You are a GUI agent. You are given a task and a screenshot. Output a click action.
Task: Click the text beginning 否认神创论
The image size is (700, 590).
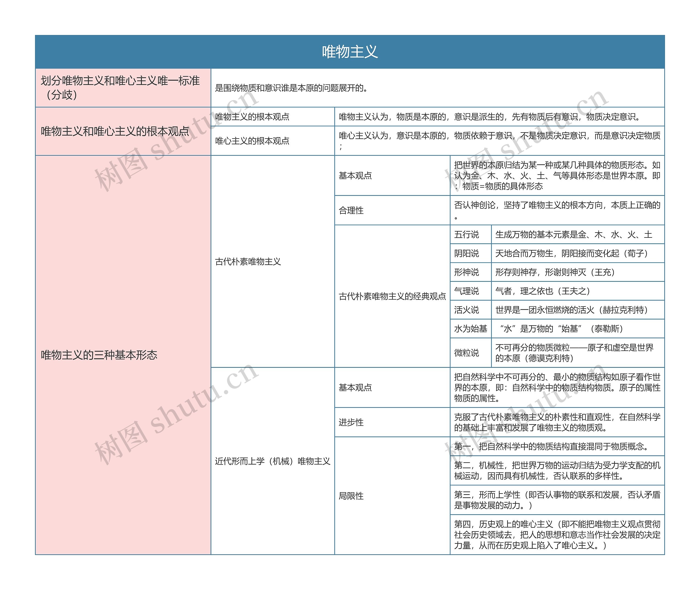(557, 210)
